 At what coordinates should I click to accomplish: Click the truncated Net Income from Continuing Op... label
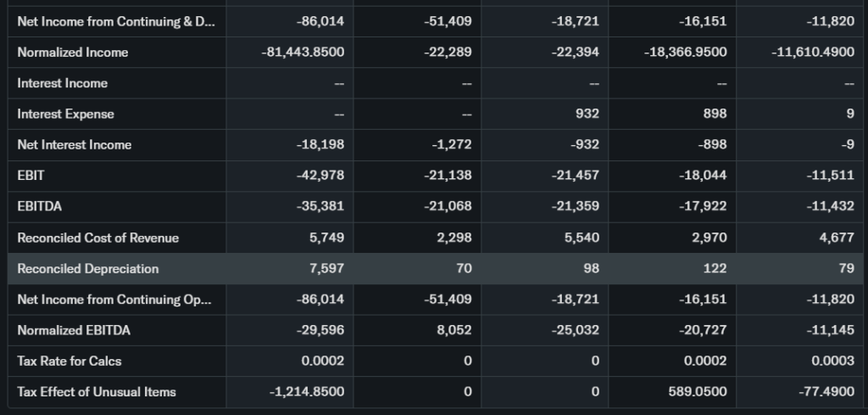pos(114,300)
